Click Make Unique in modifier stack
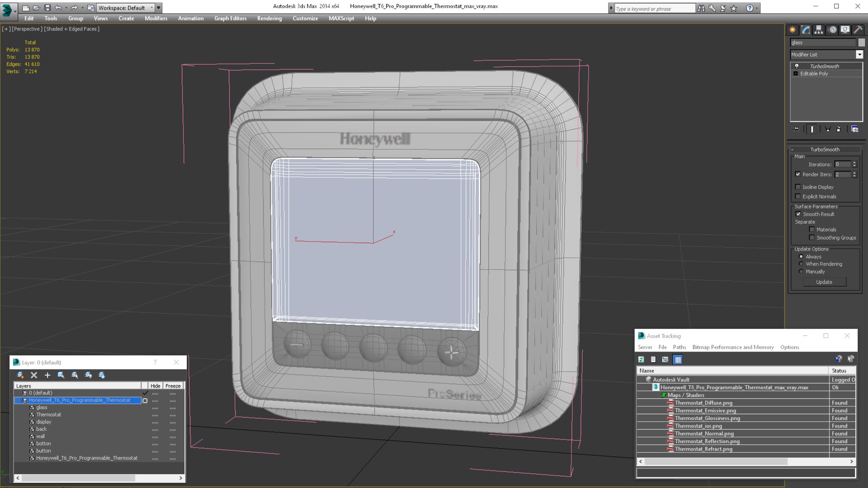The width and height of the screenshot is (868, 488). tap(828, 129)
